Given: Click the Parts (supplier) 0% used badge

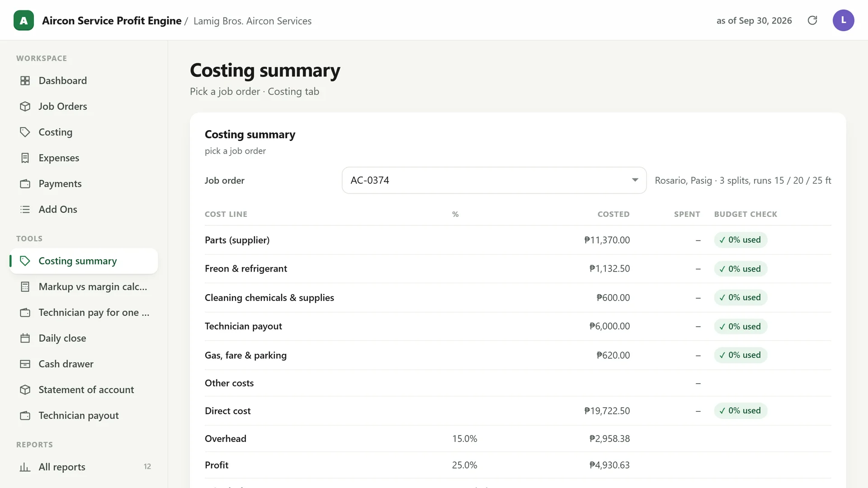Looking at the screenshot, I should pyautogui.click(x=741, y=240).
